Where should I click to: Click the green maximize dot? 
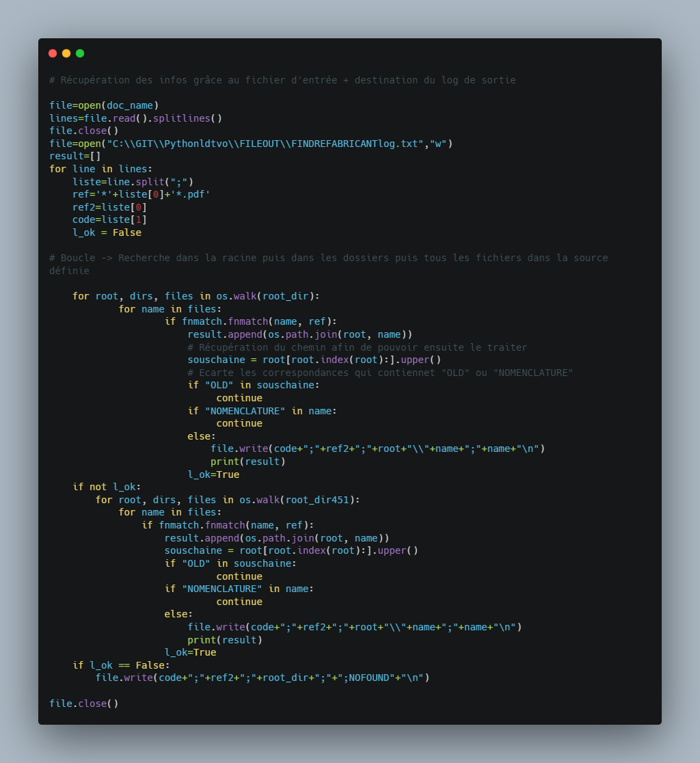[80, 53]
